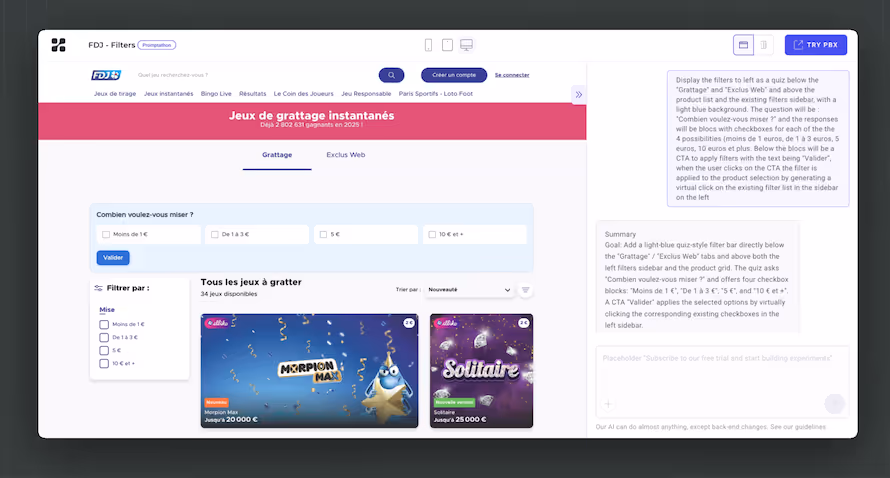890x478 pixels.
Task: Click the FDJ logo
Action: pos(106,75)
